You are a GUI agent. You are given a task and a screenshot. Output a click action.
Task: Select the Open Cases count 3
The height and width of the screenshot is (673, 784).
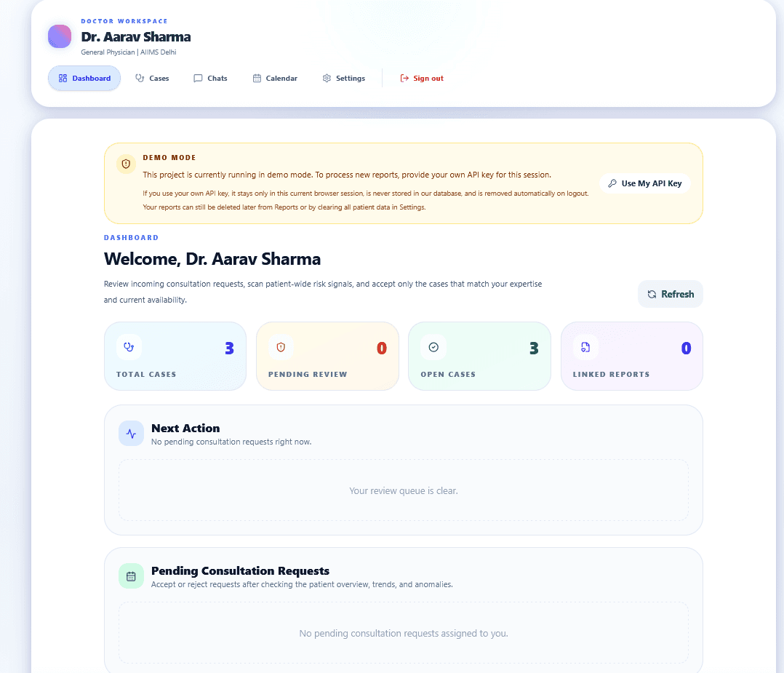[534, 349]
